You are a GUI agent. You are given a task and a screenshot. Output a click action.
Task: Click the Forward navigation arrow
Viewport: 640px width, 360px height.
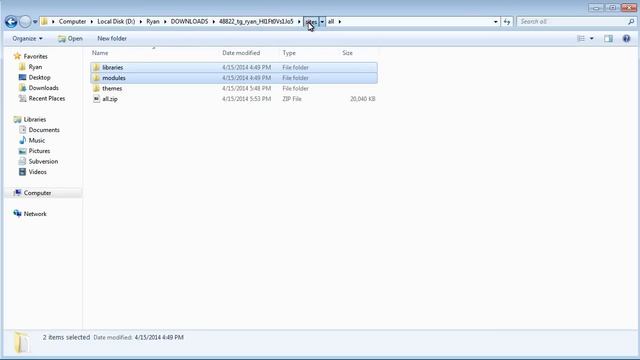tap(25, 22)
